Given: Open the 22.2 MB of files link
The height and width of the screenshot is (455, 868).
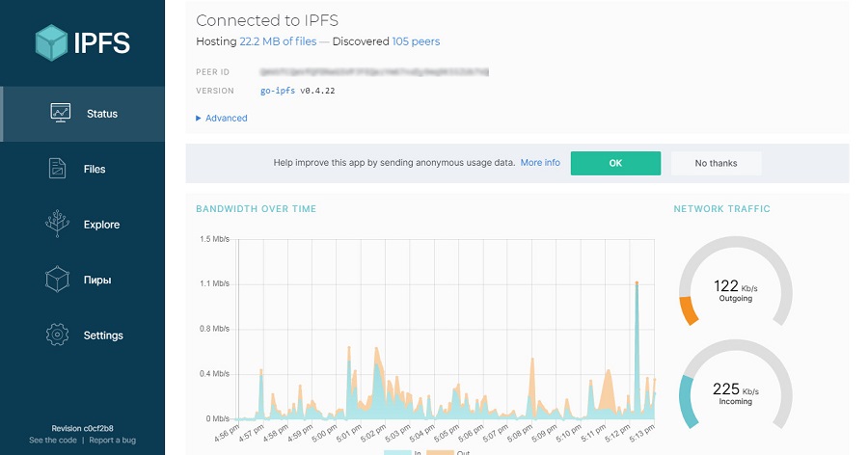Looking at the screenshot, I should 278,41.
